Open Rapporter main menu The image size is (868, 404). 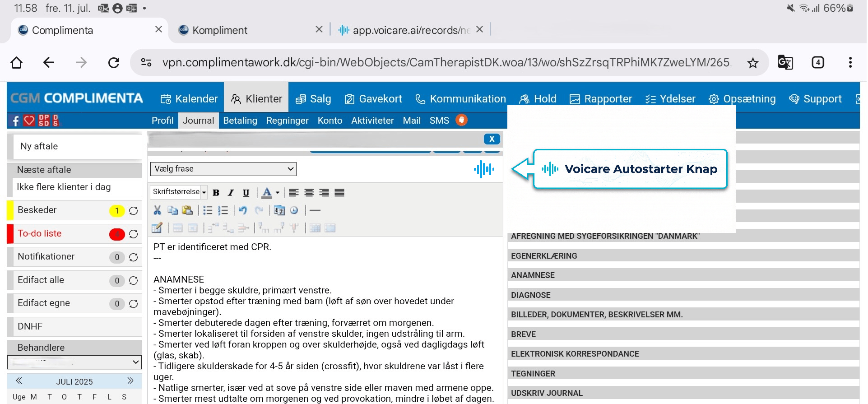[601, 99]
